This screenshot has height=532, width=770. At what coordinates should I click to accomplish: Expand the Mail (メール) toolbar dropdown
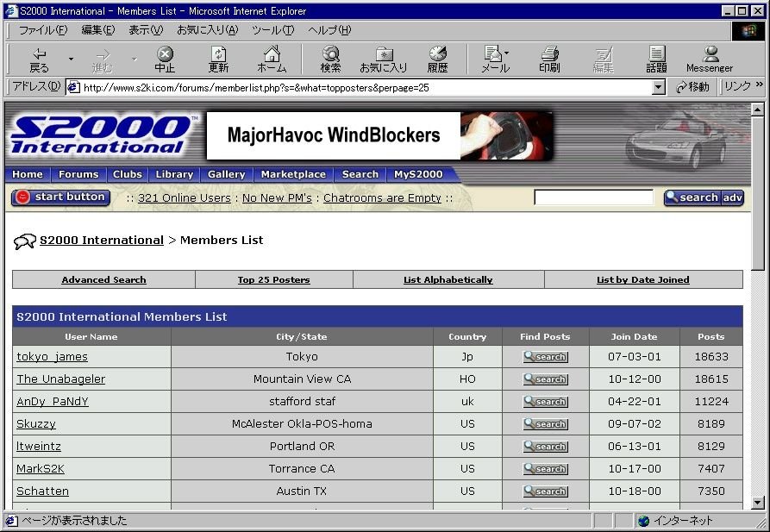[x=506, y=53]
